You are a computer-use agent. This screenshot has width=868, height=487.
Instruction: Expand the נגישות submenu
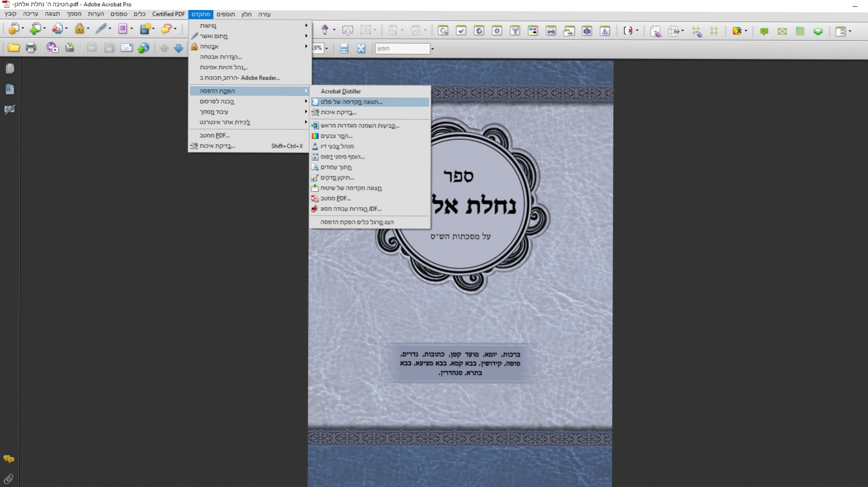[x=250, y=26]
